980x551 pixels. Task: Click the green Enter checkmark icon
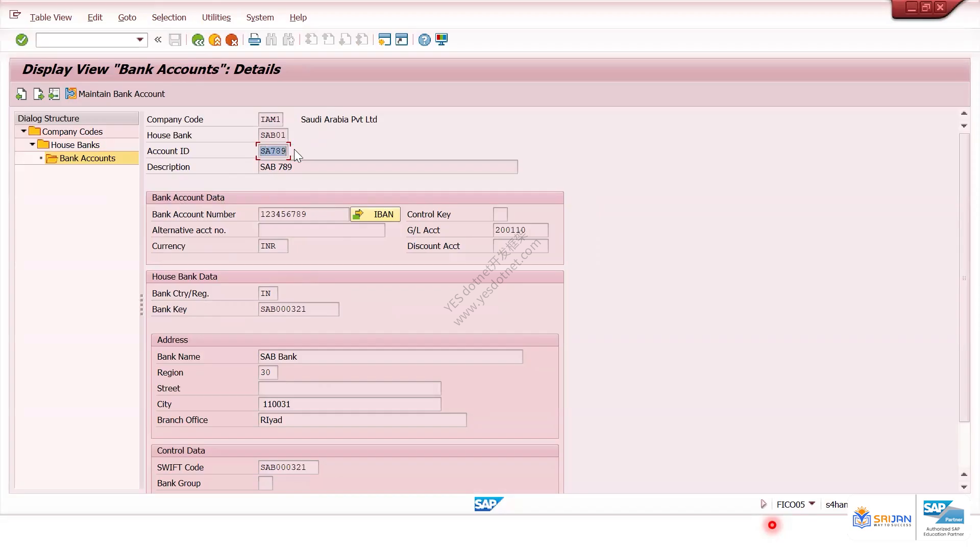21,40
